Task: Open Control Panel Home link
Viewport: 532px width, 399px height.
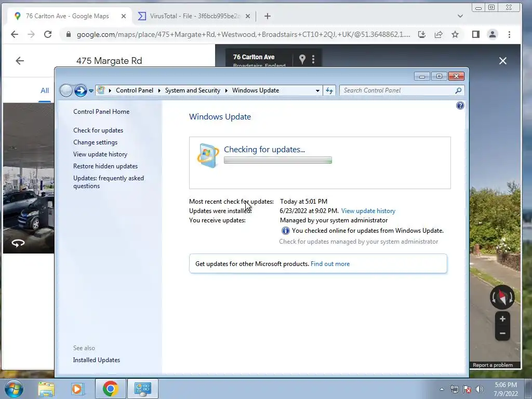Action: coord(101,112)
